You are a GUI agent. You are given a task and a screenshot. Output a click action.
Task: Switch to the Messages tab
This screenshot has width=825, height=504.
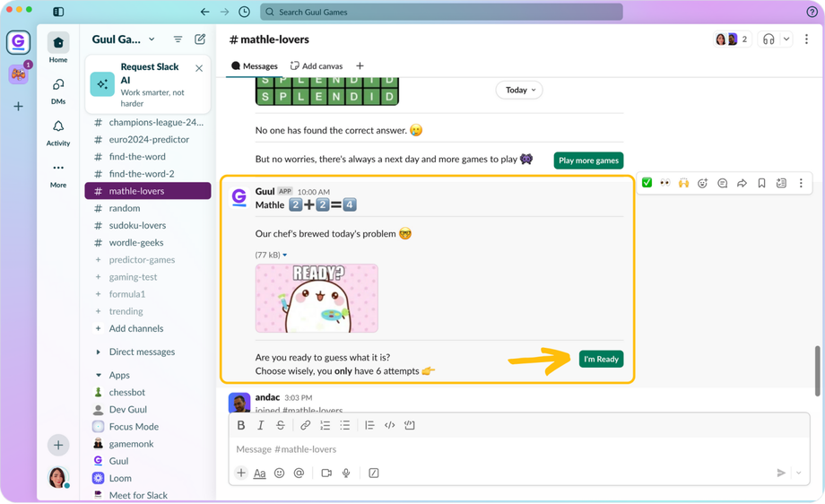[x=255, y=65]
